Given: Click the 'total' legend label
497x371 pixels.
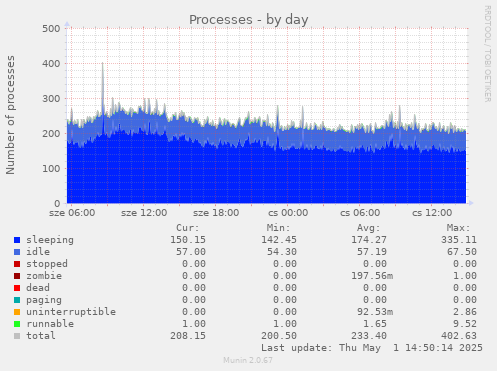Looking at the screenshot, I should (x=41, y=336).
